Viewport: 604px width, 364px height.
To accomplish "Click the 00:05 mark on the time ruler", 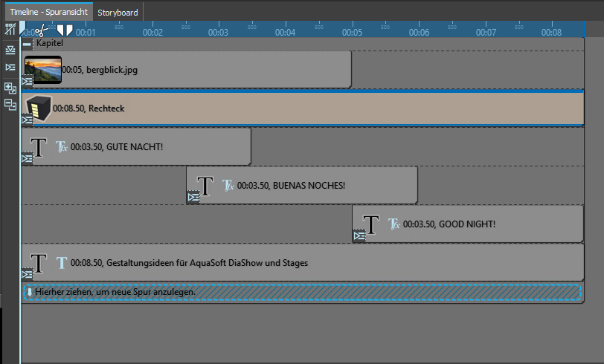I will pyautogui.click(x=352, y=33).
